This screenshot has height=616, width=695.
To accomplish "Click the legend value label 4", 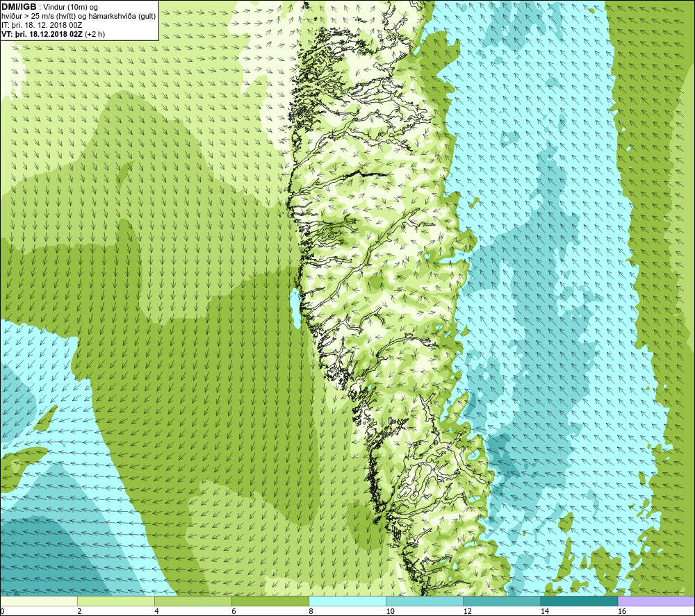I will click(x=156, y=612).
